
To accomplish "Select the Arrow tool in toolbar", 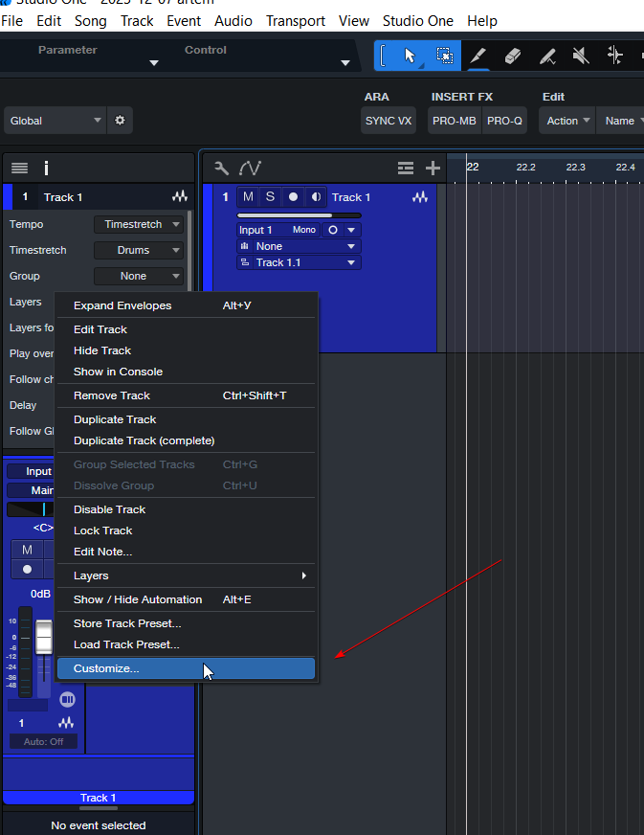I will [x=410, y=56].
